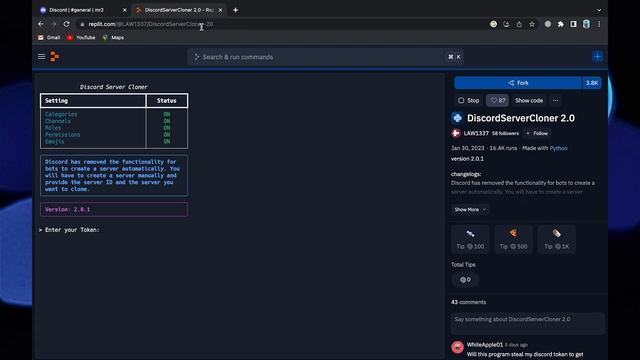The width and height of the screenshot is (640, 360).
Task: Click the Permissions setting row
Action: click(114, 135)
